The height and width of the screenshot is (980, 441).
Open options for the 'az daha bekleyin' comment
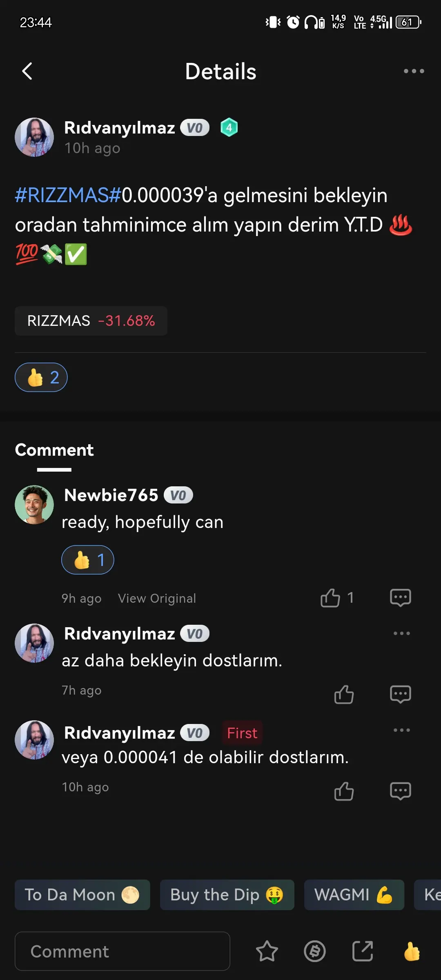(401, 633)
